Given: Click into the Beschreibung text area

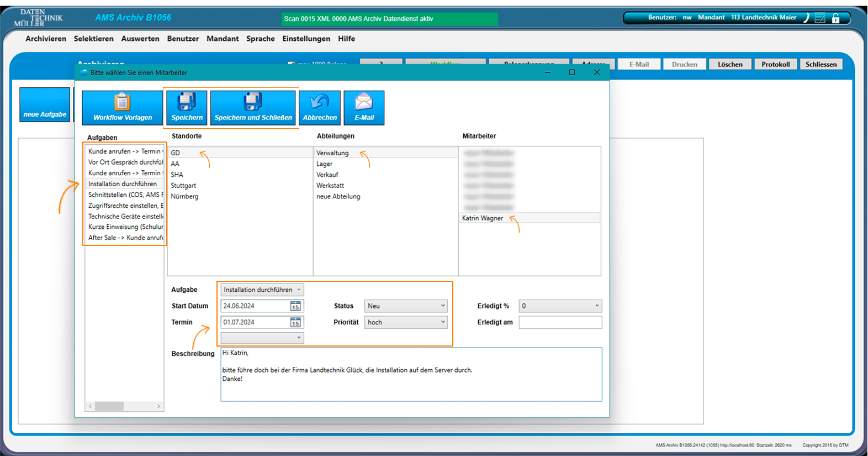Looking at the screenshot, I should point(411,374).
